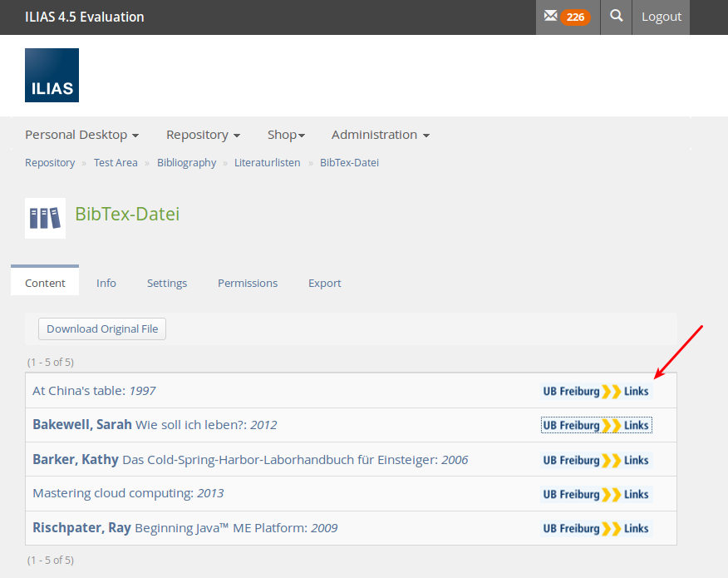Click the BibTex-Datei bibliography binder icon
728x578 pixels.
(x=45, y=218)
